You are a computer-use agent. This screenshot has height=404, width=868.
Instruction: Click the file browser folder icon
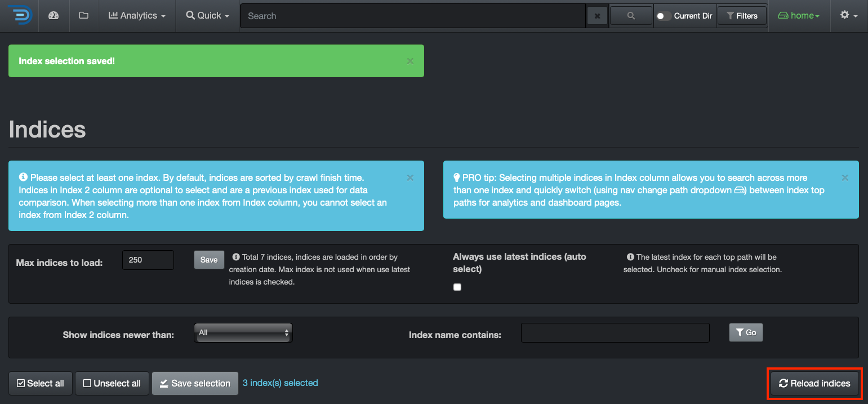[83, 15]
